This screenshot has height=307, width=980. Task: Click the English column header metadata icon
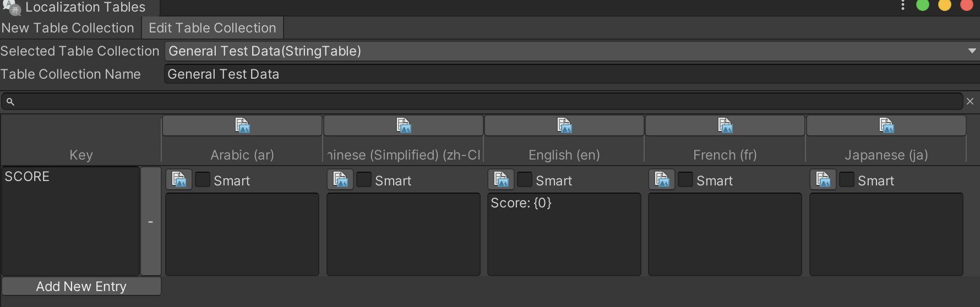[564, 125]
